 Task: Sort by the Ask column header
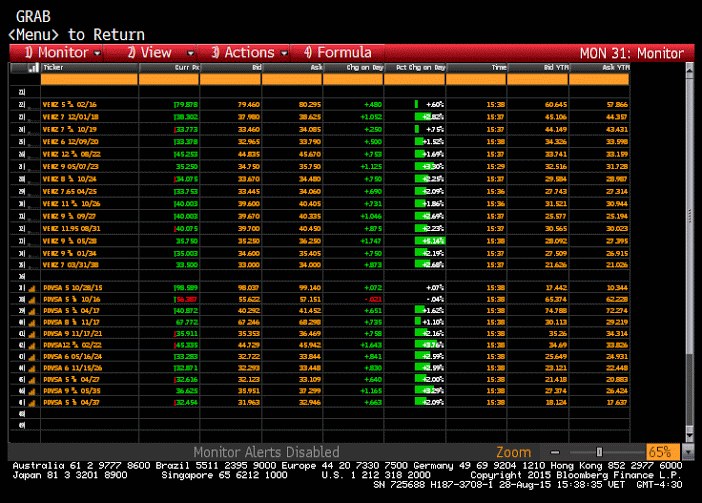coord(292,68)
